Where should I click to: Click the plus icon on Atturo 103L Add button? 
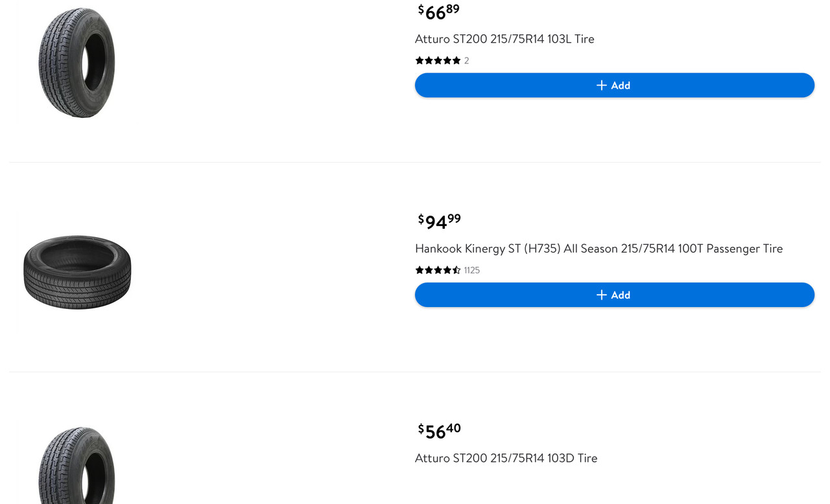(601, 86)
